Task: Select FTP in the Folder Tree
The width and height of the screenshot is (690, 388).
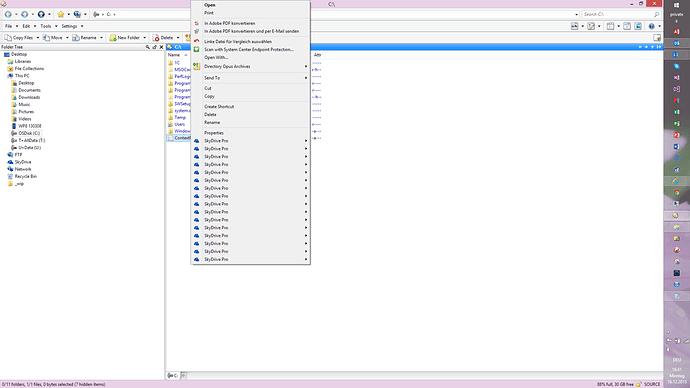Action: (18, 155)
